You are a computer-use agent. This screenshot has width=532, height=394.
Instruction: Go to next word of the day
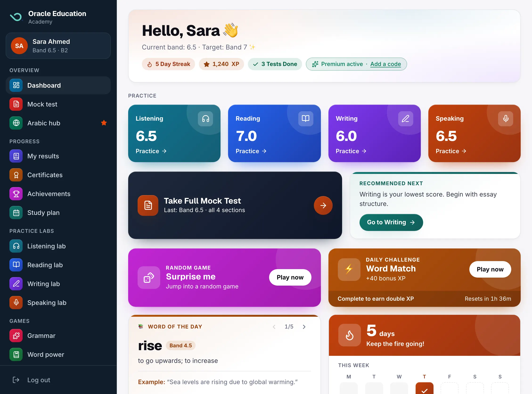click(x=304, y=327)
